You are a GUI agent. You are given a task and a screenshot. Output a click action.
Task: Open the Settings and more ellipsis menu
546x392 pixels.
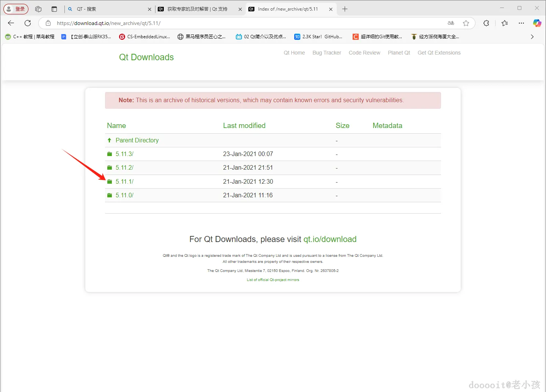(x=521, y=23)
